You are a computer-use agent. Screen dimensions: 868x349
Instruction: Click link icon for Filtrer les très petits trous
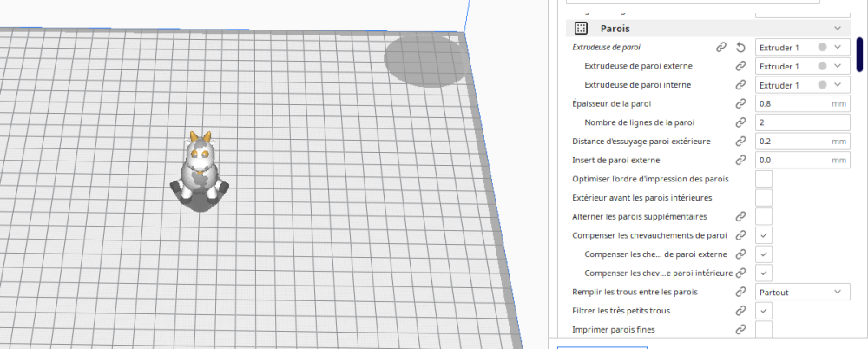click(740, 311)
